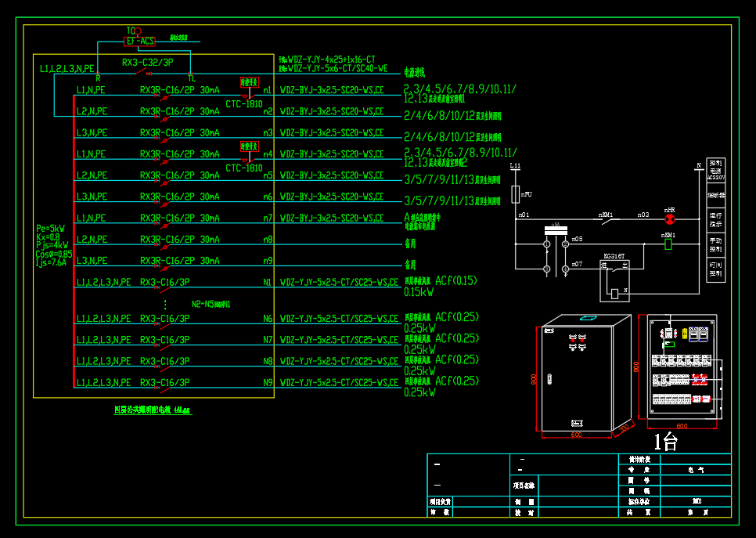
Task: Select the RX3-C32/3P main breaker label
Action: coord(148,62)
